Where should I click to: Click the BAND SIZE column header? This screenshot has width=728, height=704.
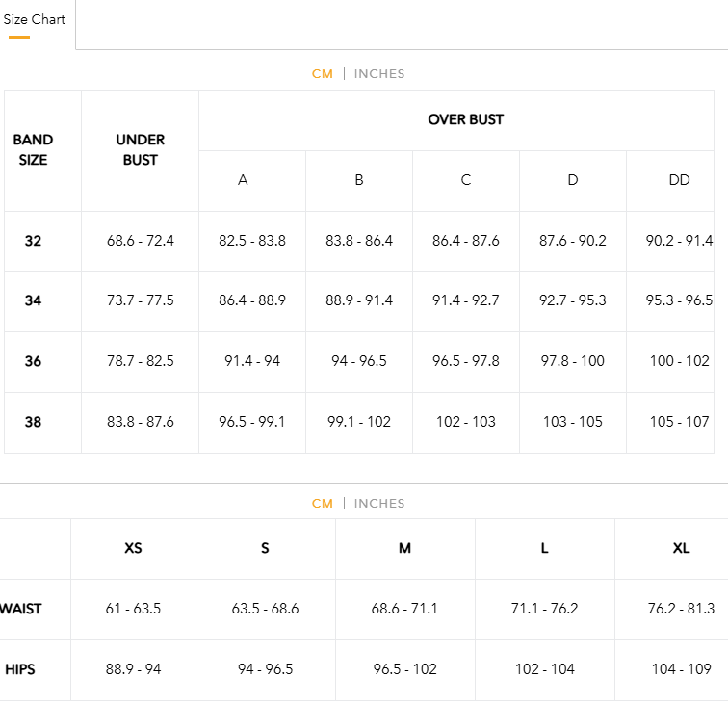33,149
